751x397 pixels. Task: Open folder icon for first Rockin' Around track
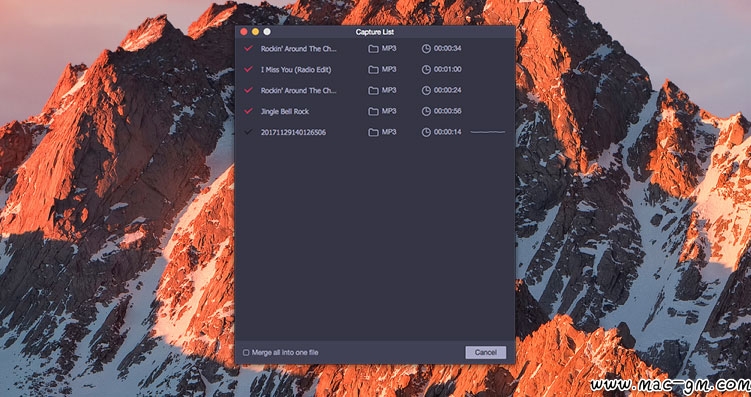[x=373, y=49]
